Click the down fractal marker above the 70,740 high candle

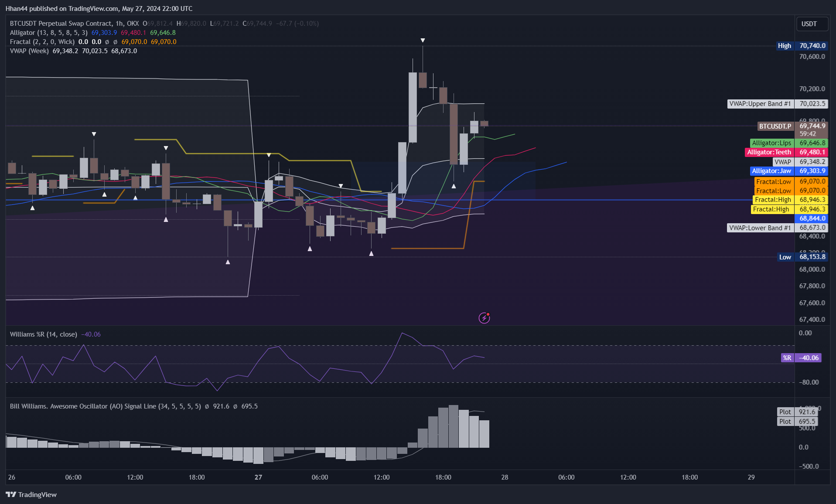coord(423,41)
